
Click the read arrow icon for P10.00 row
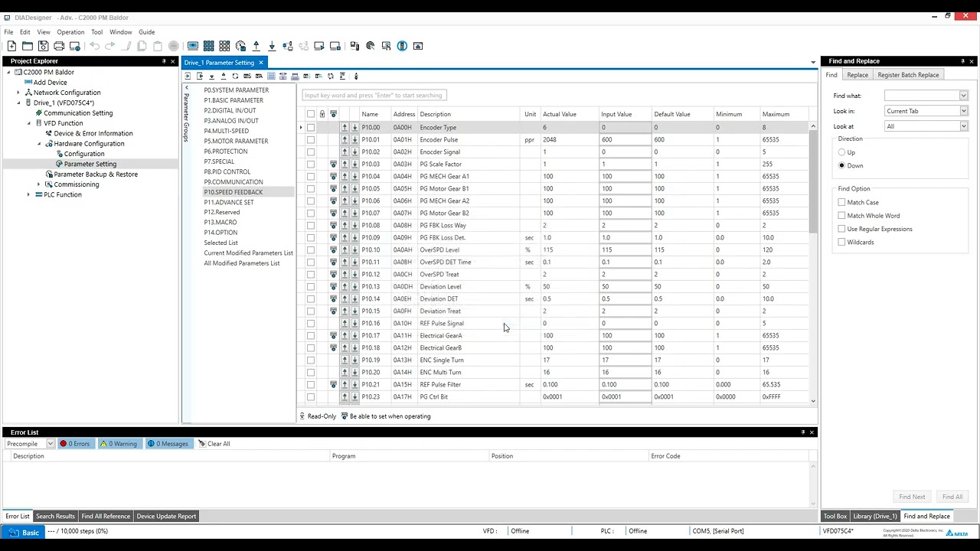pos(345,127)
